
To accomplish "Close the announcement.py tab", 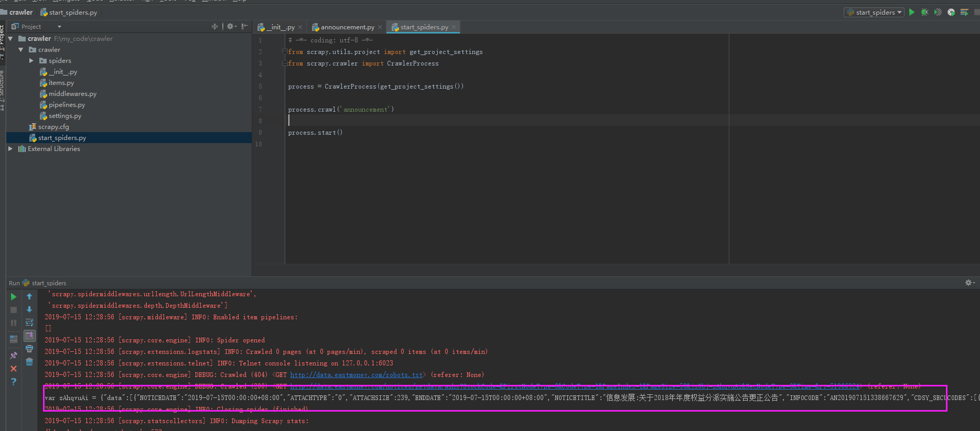I will pyautogui.click(x=380, y=27).
